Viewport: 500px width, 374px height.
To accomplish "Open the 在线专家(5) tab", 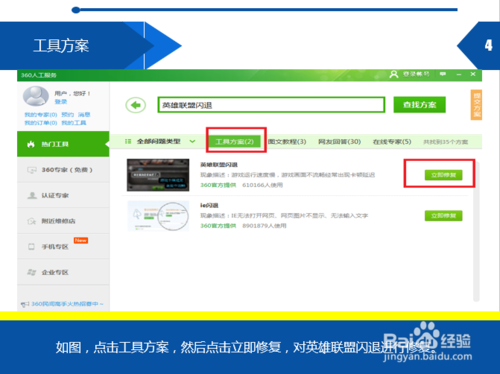I will pyautogui.click(x=392, y=142).
